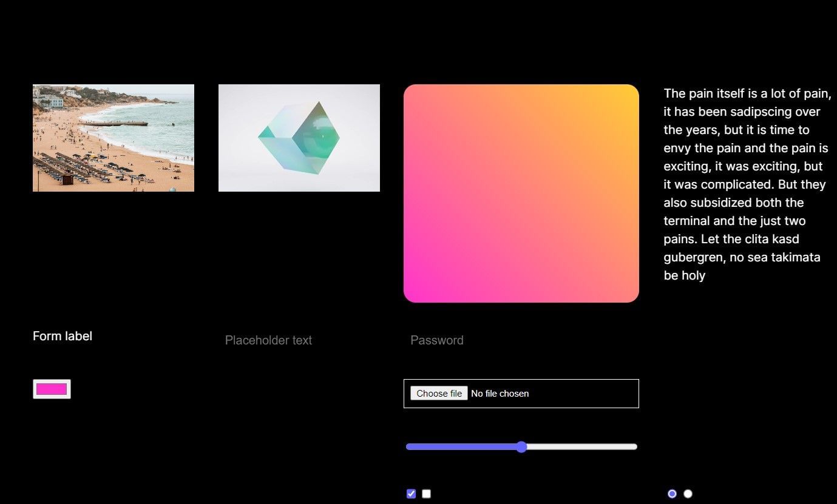Click the pink-orange gradient panel
The width and height of the screenshot is (837, 504).
pos(521,193)
